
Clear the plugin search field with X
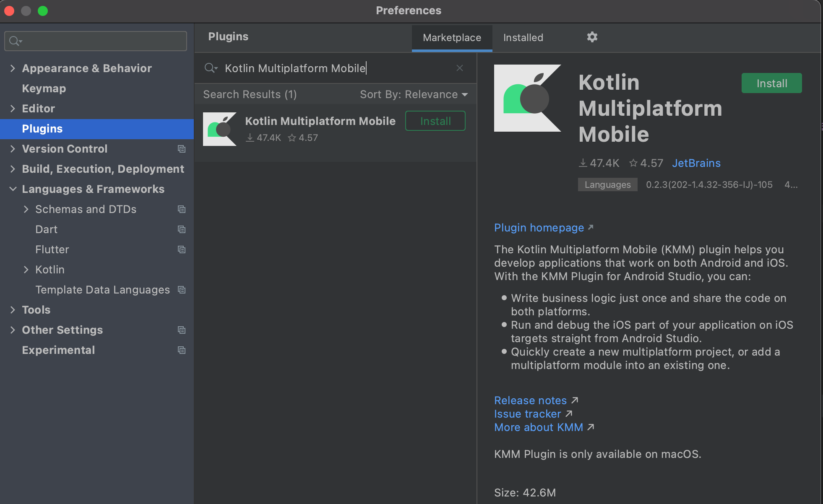460,68
